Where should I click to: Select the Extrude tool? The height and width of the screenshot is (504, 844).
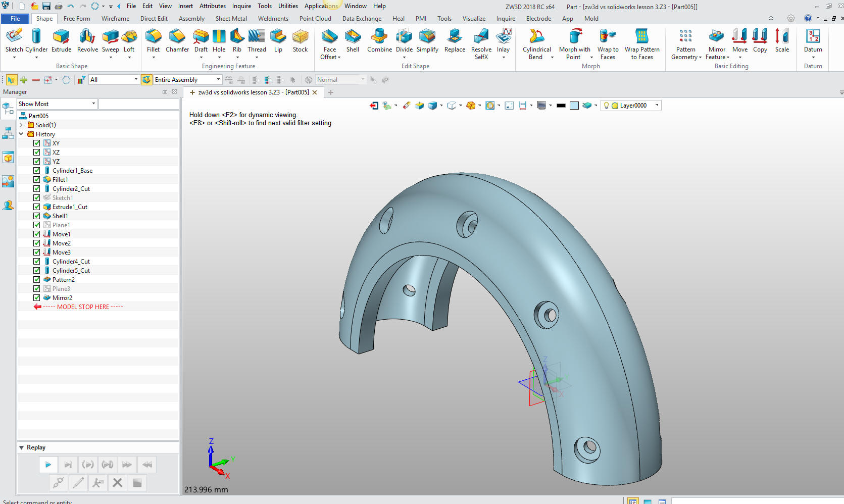(x=61, y=40)
